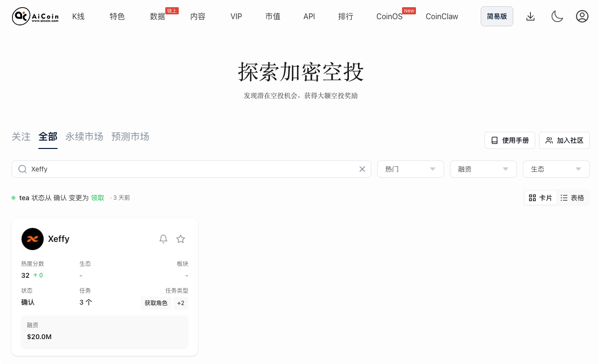Open the CoinOS menu item

(x=390, y=17)
